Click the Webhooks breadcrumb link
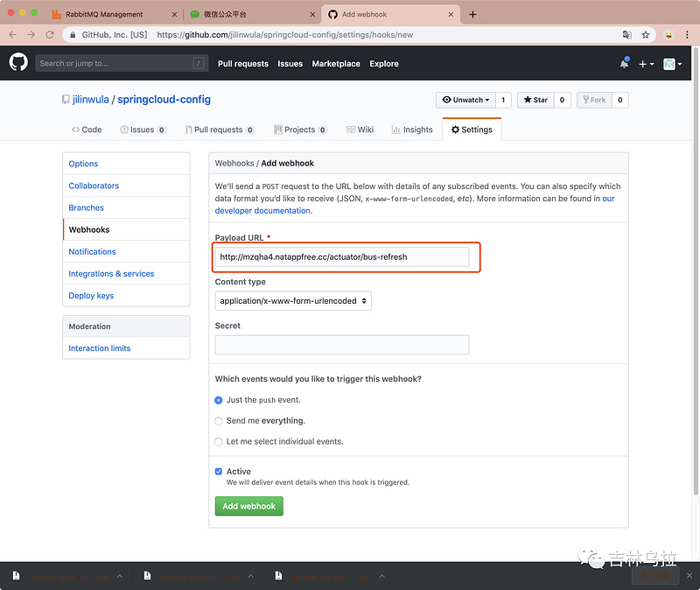 point(234,164)
